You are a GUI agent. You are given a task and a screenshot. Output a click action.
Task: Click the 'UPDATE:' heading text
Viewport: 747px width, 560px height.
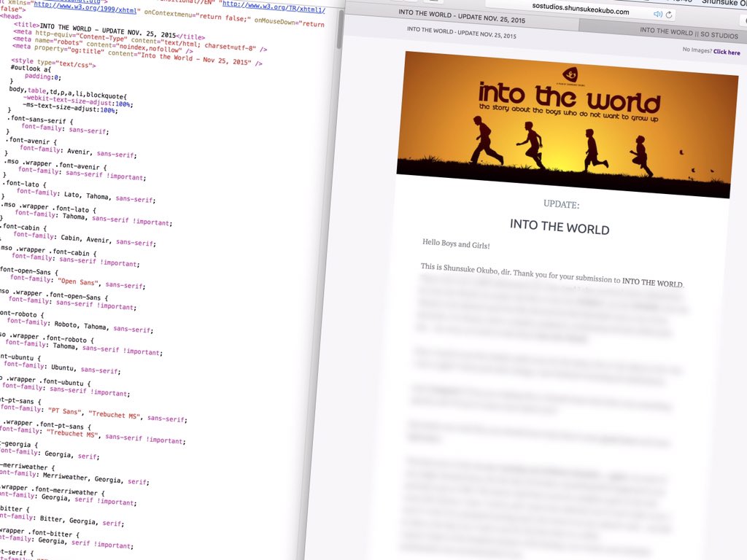click(x=561, y=205)
